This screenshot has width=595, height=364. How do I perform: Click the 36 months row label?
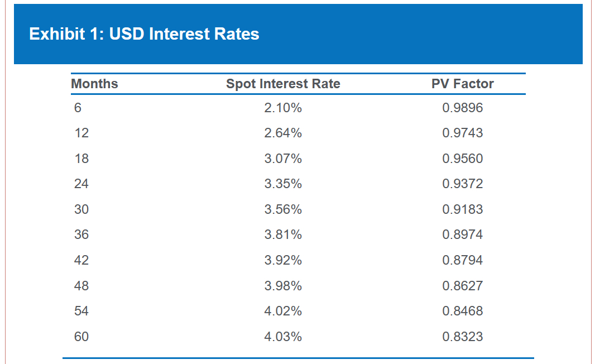(81, 234)
